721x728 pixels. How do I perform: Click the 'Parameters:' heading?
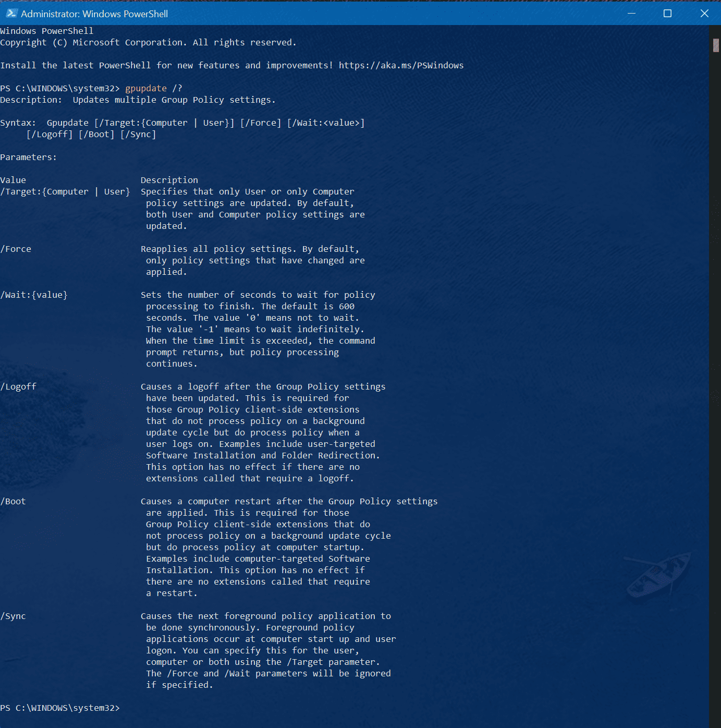[29, 157]
